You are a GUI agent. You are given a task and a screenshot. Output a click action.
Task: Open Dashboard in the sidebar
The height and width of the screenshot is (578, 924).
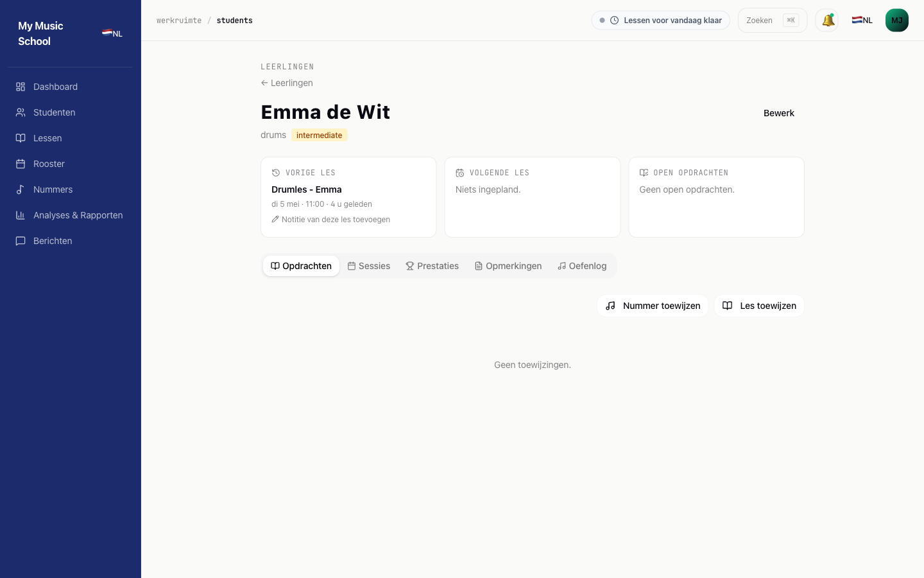pyautogui.click(x=71, y=87)
